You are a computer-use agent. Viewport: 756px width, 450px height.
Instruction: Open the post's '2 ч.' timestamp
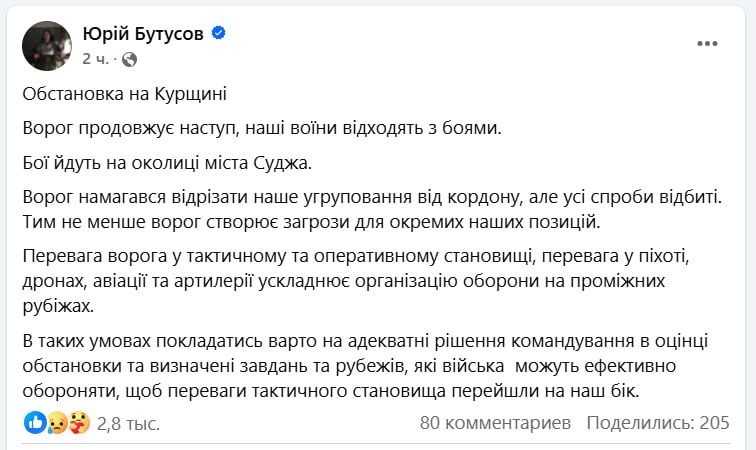[x=96, y=59]
